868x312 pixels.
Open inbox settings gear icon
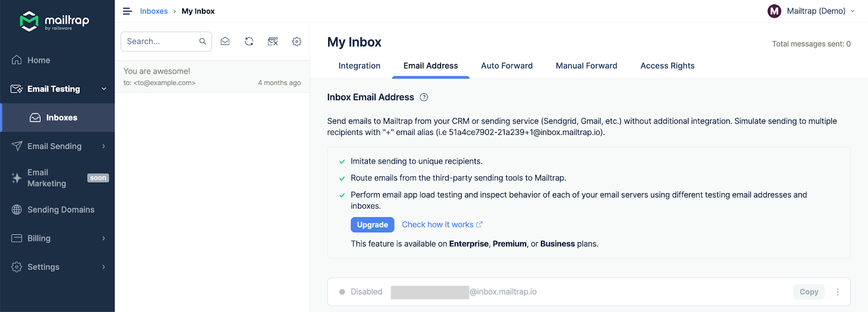coord(297,41)
